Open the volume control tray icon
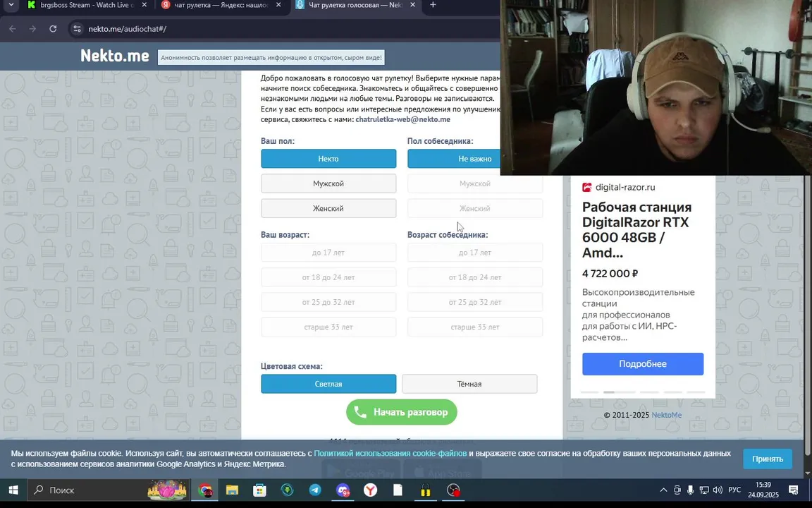 [718, 490]
